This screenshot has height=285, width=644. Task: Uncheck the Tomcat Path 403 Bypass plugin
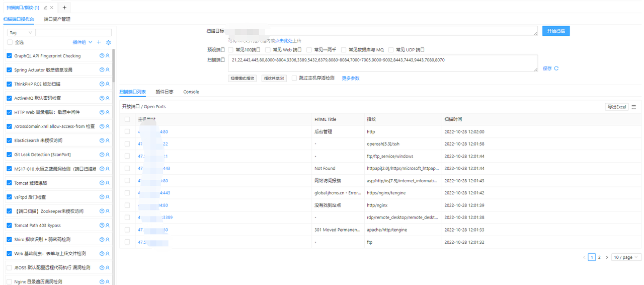click(10, 226)
